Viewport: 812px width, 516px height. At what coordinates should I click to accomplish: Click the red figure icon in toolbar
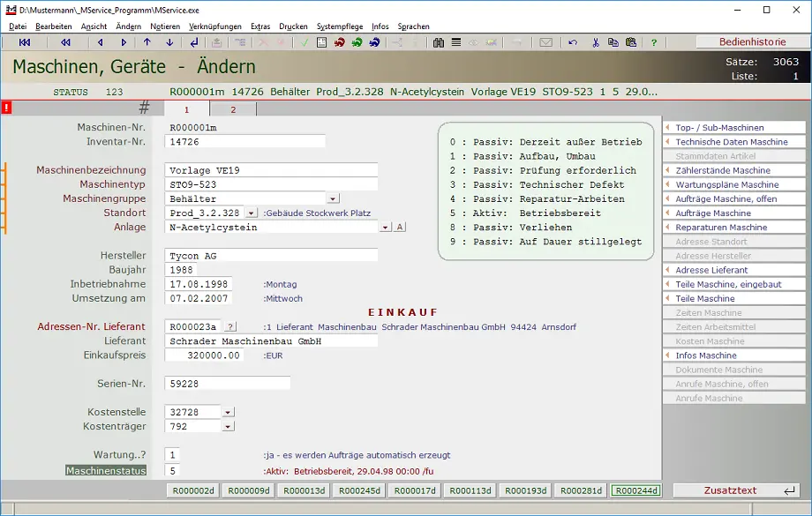339,42
